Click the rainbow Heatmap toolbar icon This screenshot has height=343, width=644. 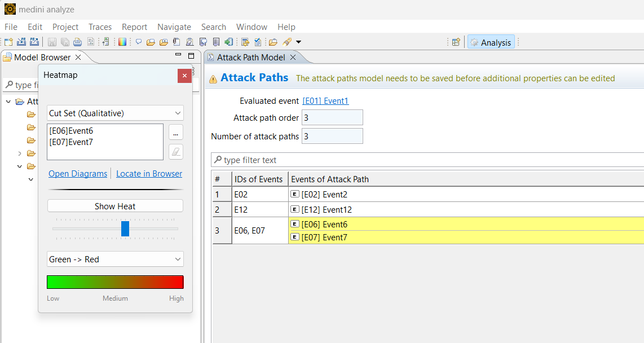[x=122, y=42]
